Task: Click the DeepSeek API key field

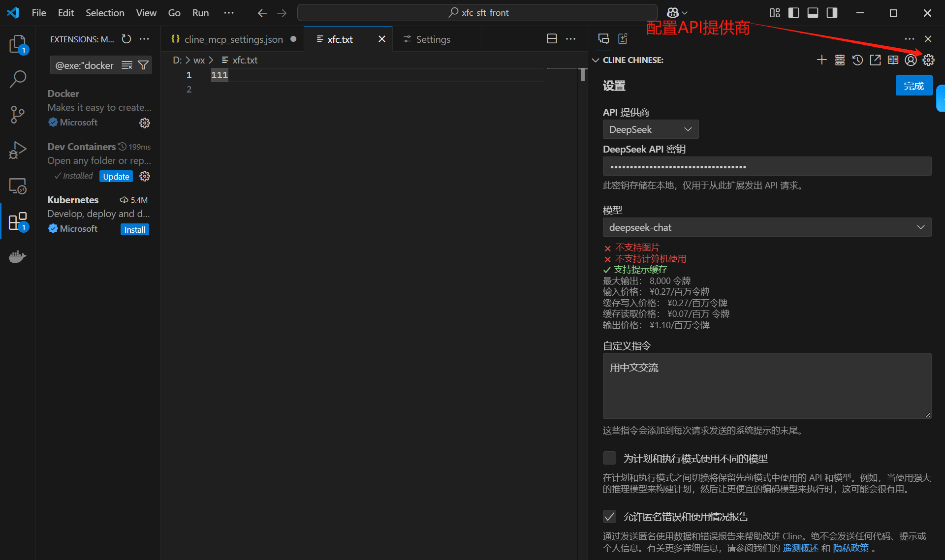Action: [x=766, y=166]
